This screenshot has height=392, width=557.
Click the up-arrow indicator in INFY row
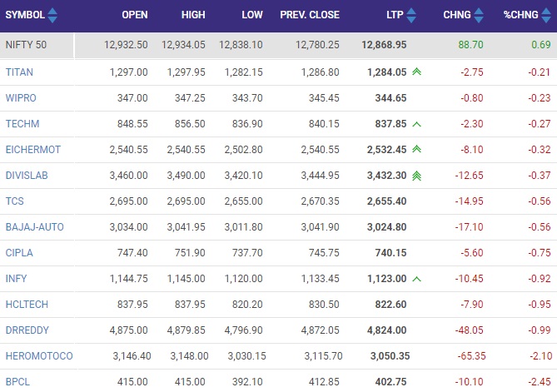click(x=416, y=279)
